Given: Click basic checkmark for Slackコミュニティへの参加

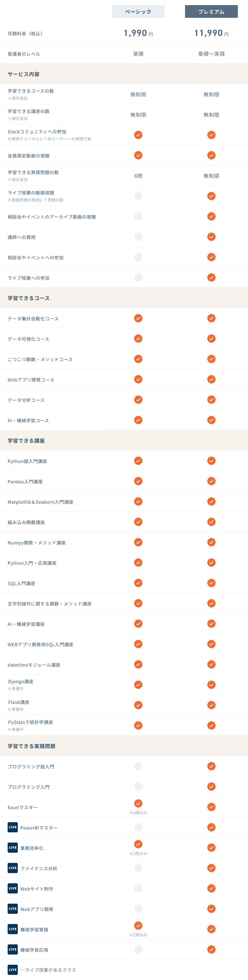Looking at the screenshot, I should (138, 135).
